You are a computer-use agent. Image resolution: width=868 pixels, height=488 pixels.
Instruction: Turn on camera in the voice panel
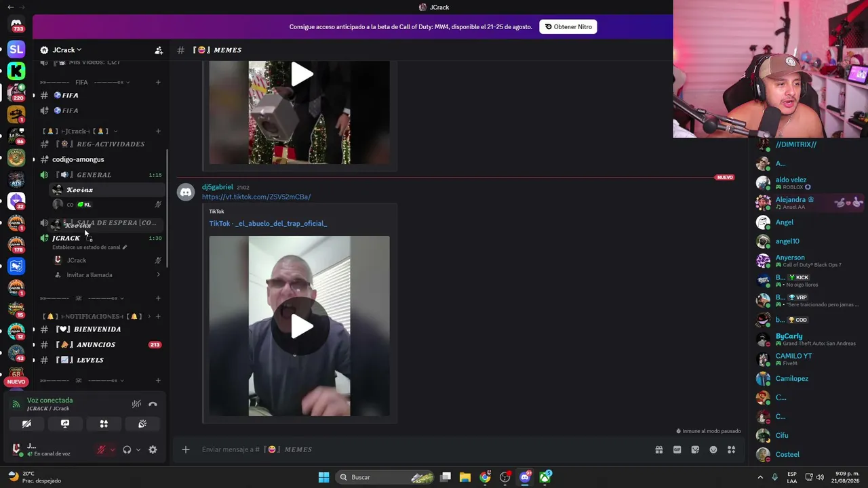click(x=26, y=424)
